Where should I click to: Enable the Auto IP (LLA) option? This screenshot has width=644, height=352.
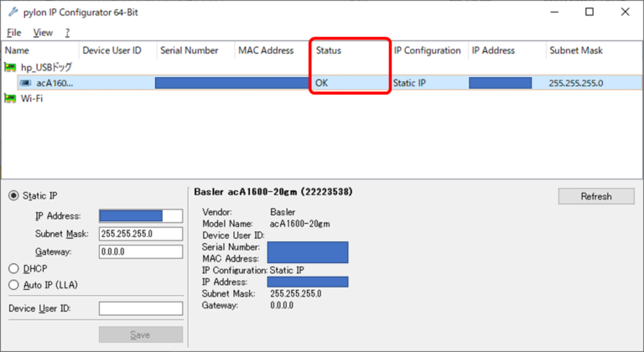tap(13, 285)
